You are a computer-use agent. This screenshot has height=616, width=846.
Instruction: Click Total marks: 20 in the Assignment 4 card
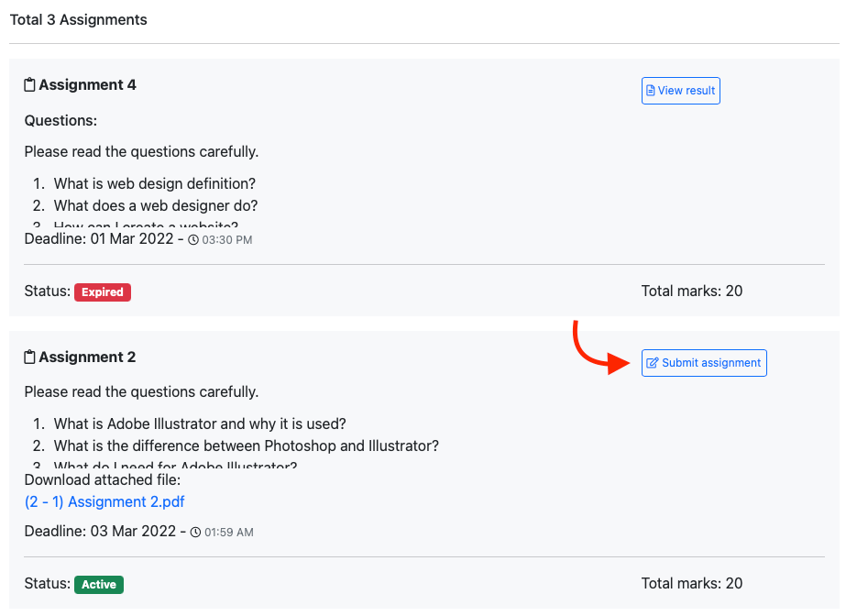pos(692,291)
